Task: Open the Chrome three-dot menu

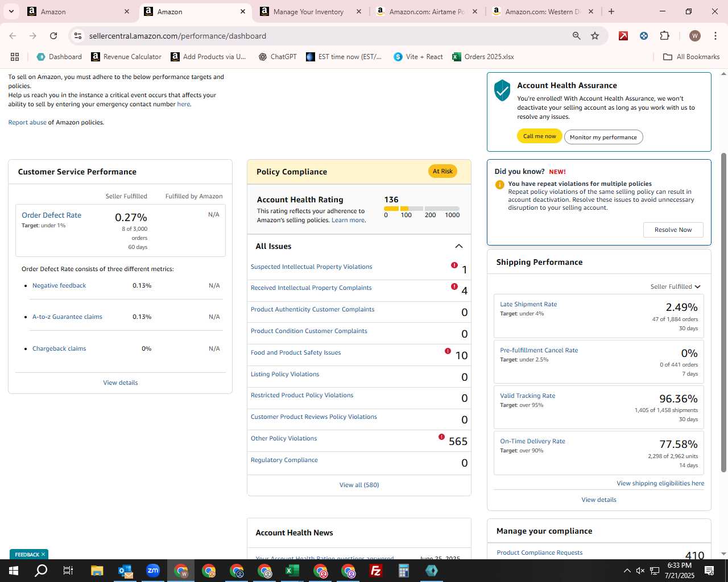Action: tap(715, 36)
